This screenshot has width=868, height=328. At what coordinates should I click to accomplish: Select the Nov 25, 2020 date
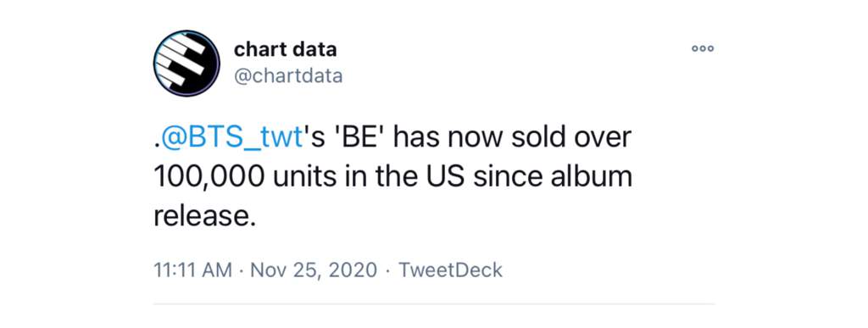[314, 270]
